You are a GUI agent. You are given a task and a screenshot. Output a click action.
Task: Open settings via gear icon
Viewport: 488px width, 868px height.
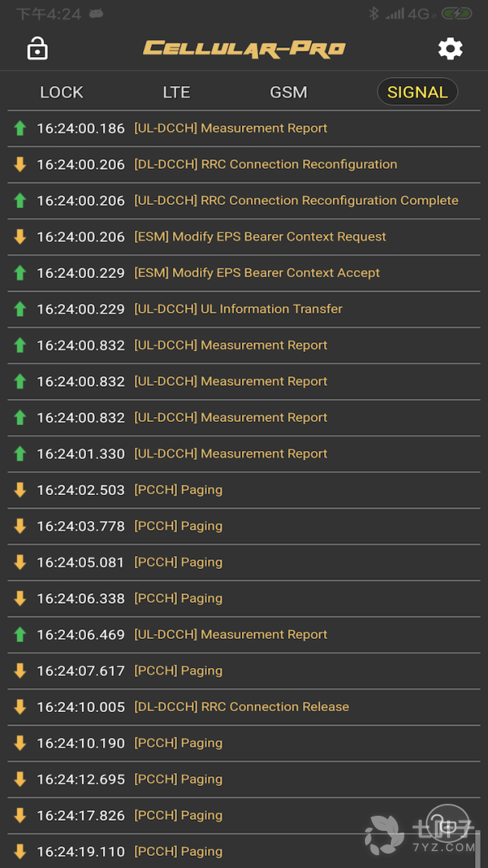[449, 49]
